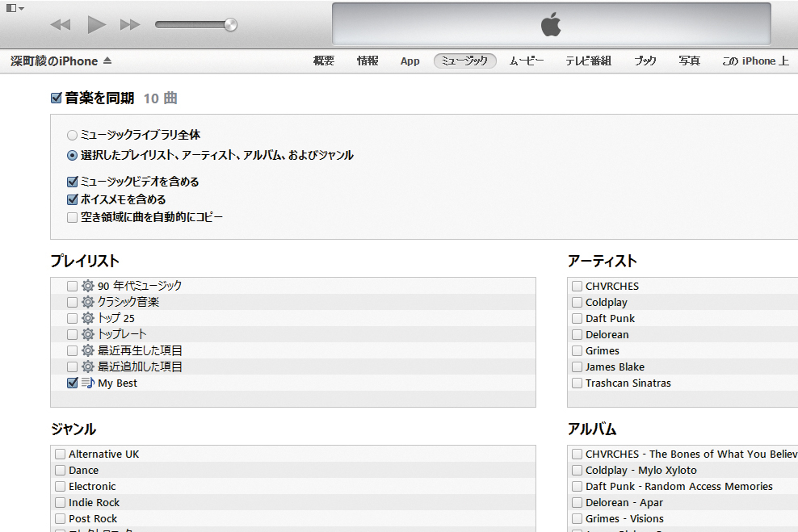Eject 深町綾のiPhone using the eject icon
This screenshot has height=532, width=798.
(107, 61)
